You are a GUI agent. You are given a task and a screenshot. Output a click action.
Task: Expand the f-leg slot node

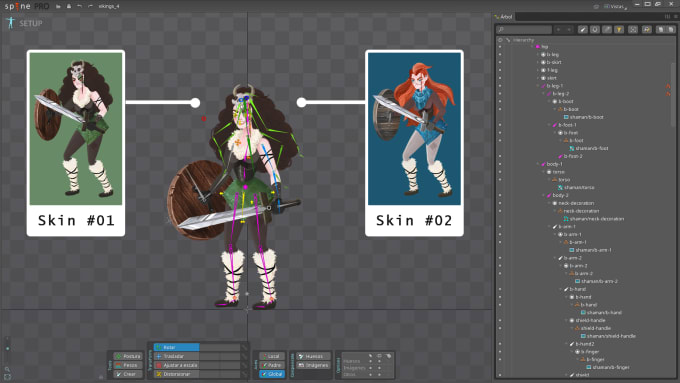pos(538,70)
